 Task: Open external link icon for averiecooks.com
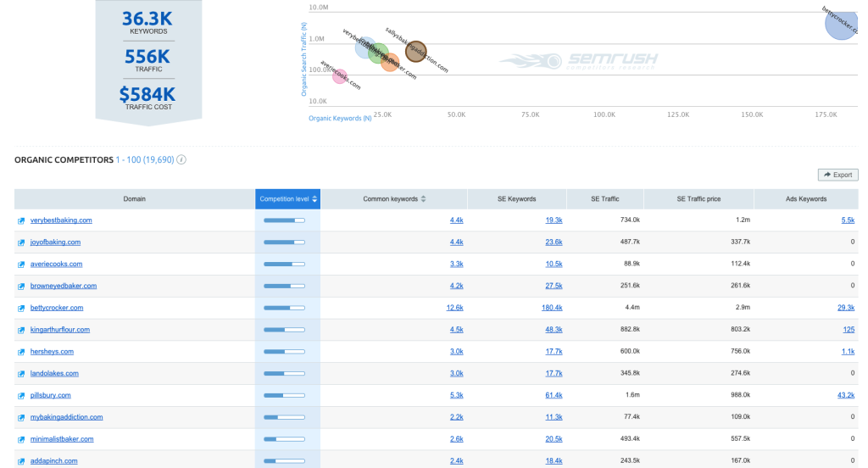(x=21, y=265)
